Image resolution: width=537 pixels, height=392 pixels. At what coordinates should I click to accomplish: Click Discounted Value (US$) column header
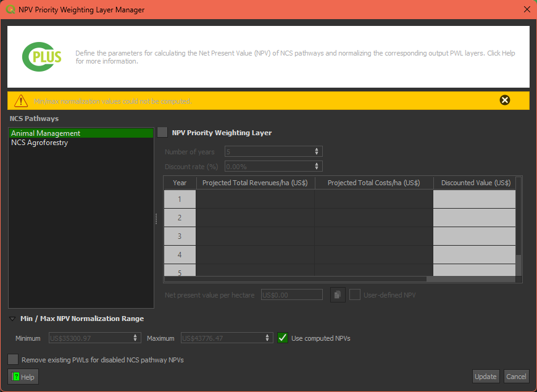tap(476, 183)
